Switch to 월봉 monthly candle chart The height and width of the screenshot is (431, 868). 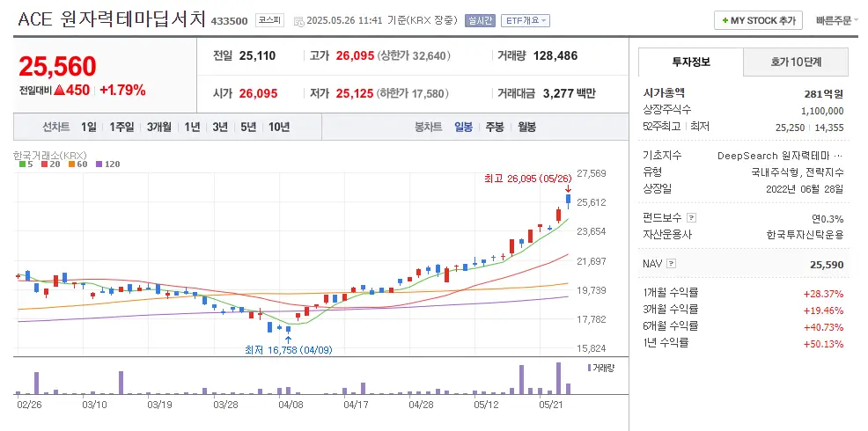526,127
